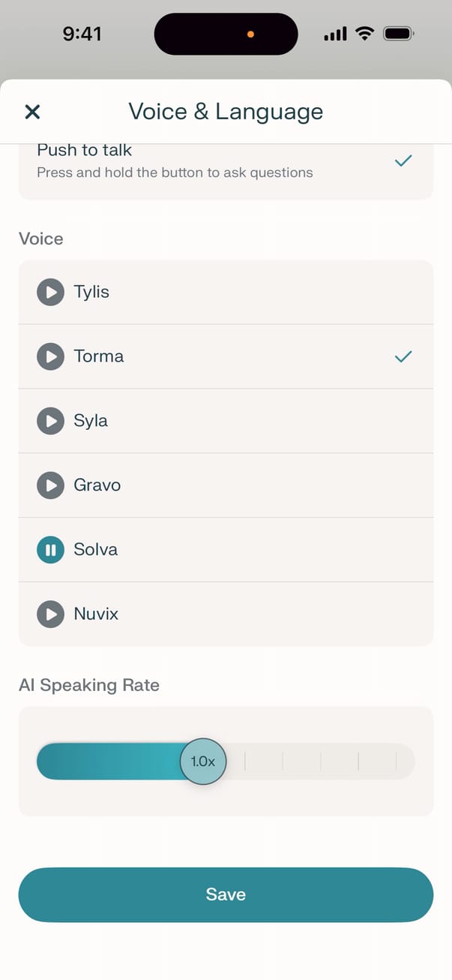452x980 pixels.
Task: Play the Torma voice sample
Action: [50, 356]
